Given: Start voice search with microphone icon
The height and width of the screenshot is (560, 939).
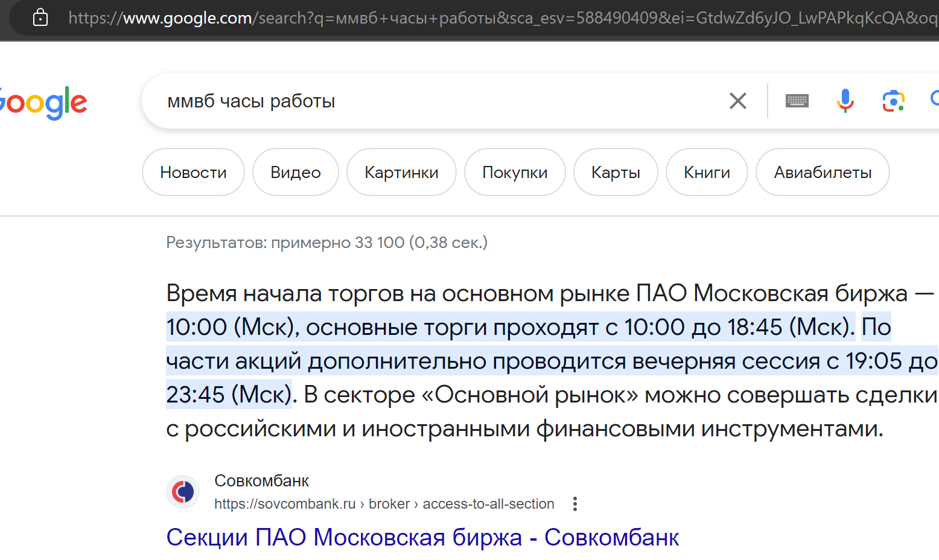Looking at the screenshot, I should pos(845,101).
